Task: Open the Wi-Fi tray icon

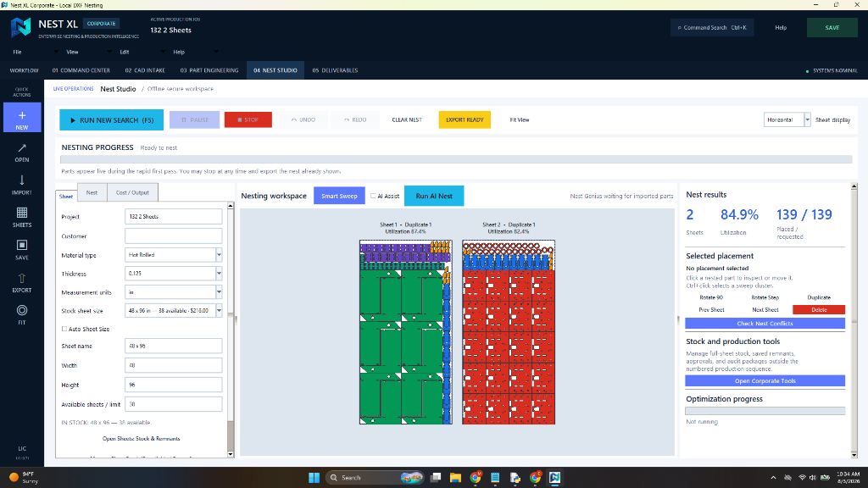Action: [x=802, y=478]
